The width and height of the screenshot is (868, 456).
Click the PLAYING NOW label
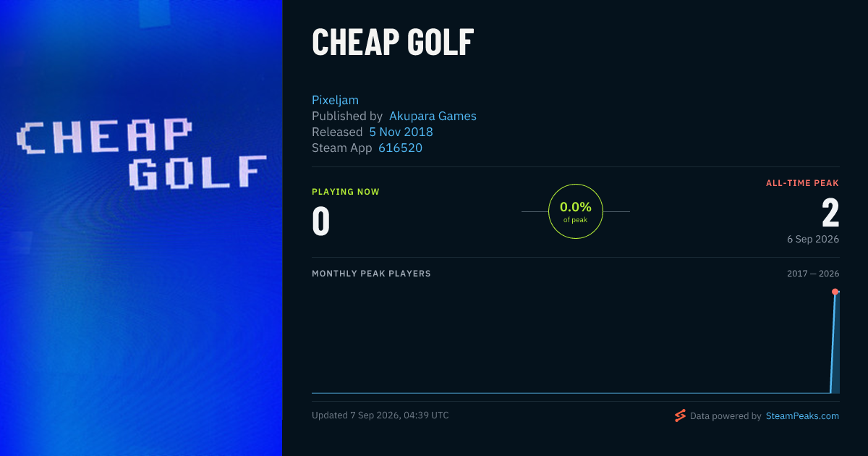(346, 192)
